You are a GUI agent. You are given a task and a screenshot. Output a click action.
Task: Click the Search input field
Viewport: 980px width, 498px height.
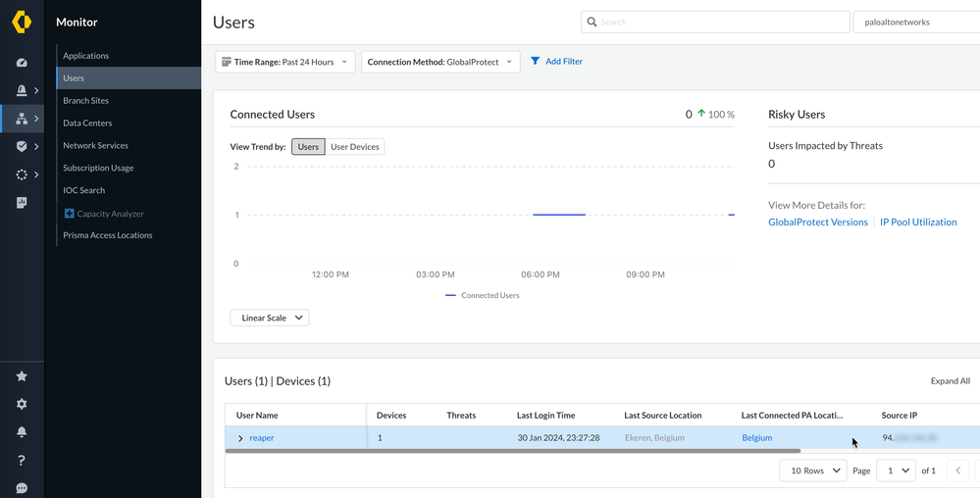(x=716, y=22)
